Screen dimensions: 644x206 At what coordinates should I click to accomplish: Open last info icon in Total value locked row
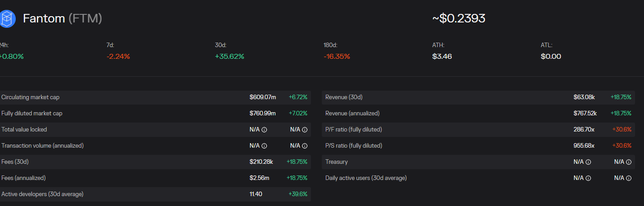[x=305, y=130]
